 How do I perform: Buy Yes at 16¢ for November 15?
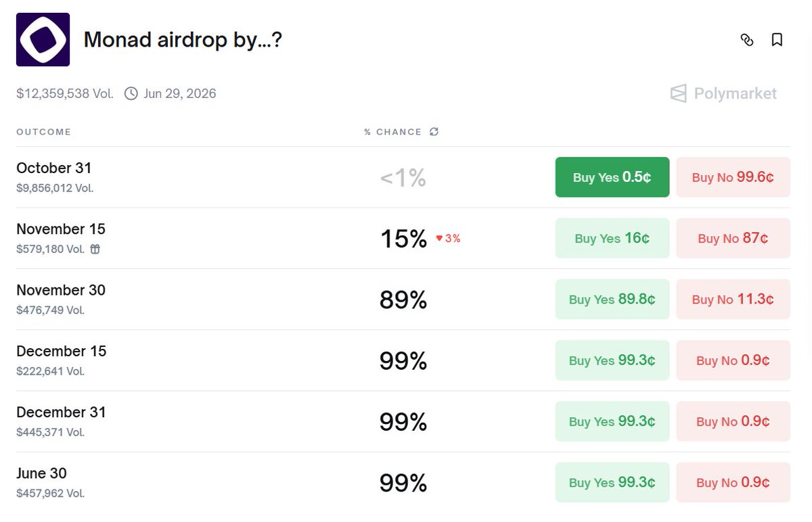coord(612,238)
